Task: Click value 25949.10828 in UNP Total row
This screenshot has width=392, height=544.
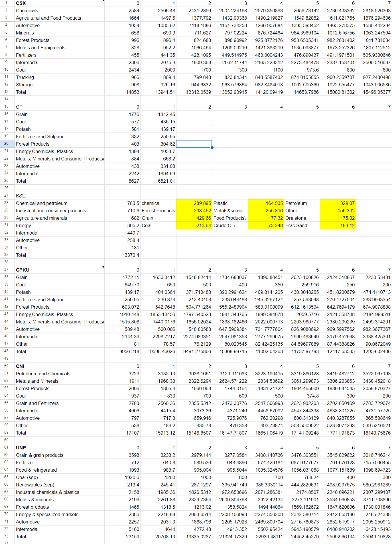Action: [374, 537]
